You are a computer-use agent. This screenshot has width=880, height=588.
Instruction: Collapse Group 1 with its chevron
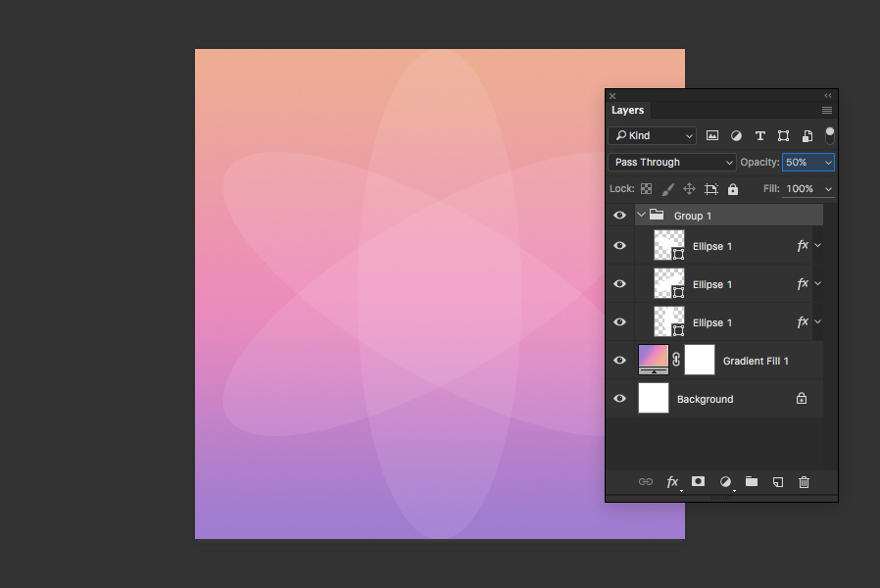[x=641, y=215]
